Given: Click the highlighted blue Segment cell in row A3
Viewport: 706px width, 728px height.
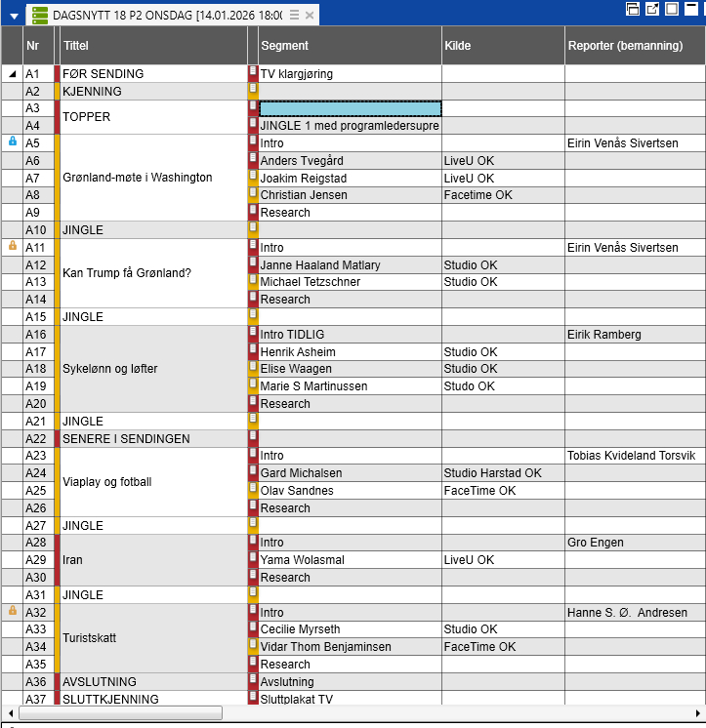Looking at the screenshot, I should pos(350,108).
